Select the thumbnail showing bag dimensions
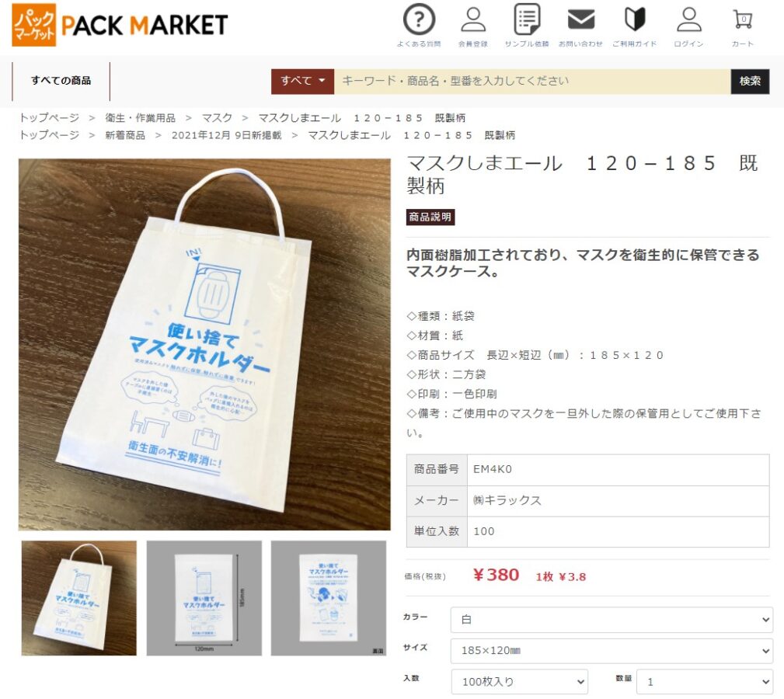 point(204,598)
